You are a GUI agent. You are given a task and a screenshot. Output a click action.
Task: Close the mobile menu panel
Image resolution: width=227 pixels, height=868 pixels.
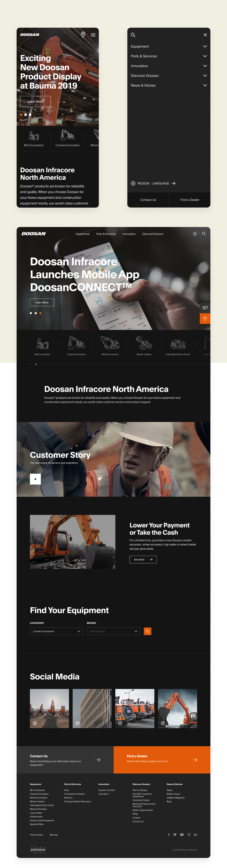(205, 35)
